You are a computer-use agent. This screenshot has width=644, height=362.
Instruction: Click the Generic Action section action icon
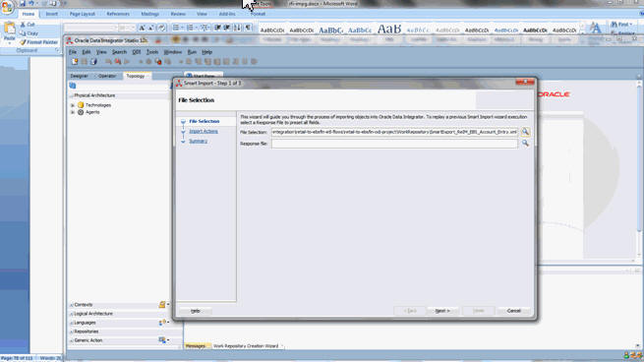click(162, 340)
